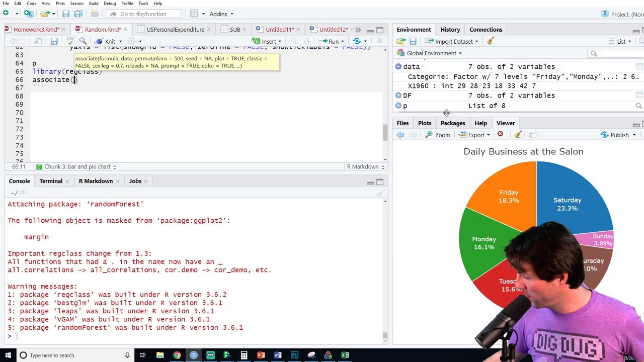Open the Export dropdown in the Viewer
644x362 pixels.
point(474,135)
